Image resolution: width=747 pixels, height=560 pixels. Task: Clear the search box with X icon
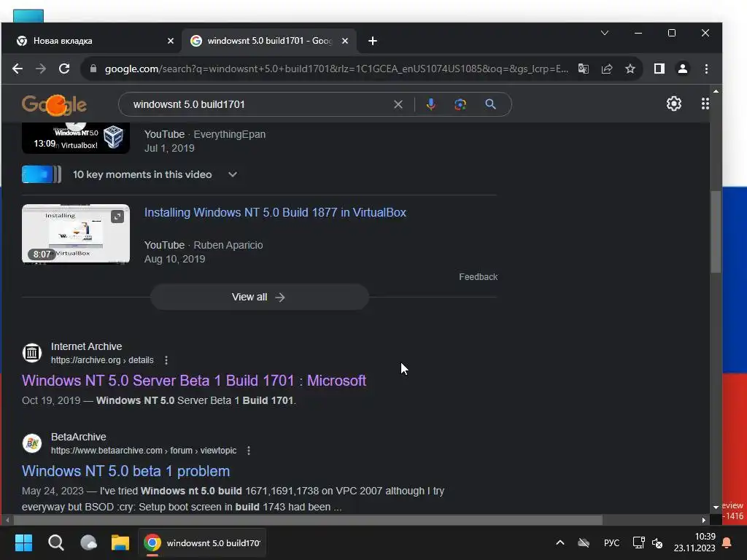pos(398,104)
